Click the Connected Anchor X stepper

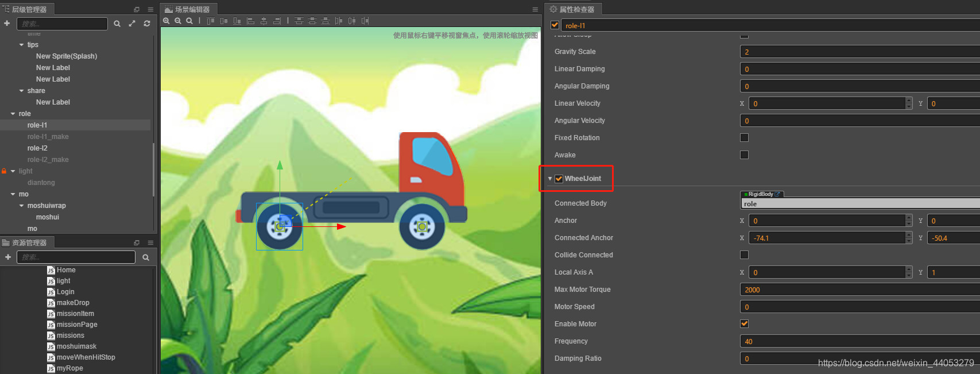[x=909, y=238]
